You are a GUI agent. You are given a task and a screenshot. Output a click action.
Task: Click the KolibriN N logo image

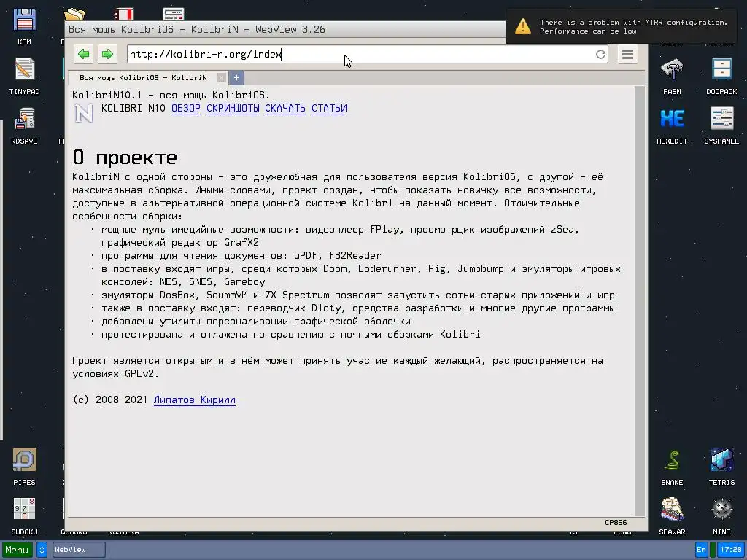pyautogui.click(x=84, y=113)
